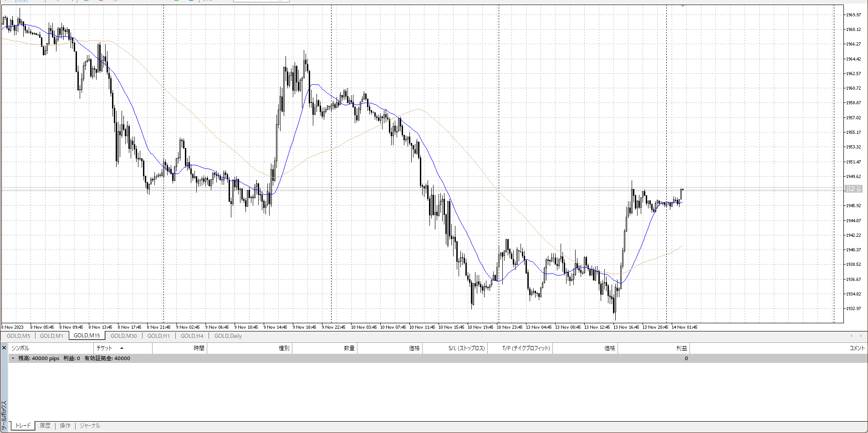Image resolution: width=868 pixels, height=433 pixels.
Task: Open the GOLD,H4 chart tab
Action: click(x=192, y=336)
